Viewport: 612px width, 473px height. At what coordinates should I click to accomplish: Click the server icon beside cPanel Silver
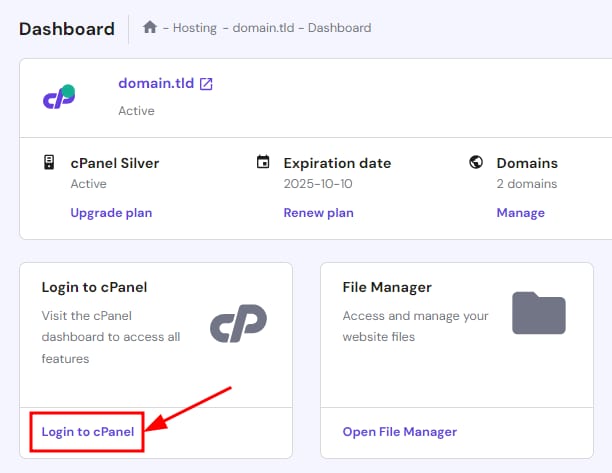[x=48, y=163]
